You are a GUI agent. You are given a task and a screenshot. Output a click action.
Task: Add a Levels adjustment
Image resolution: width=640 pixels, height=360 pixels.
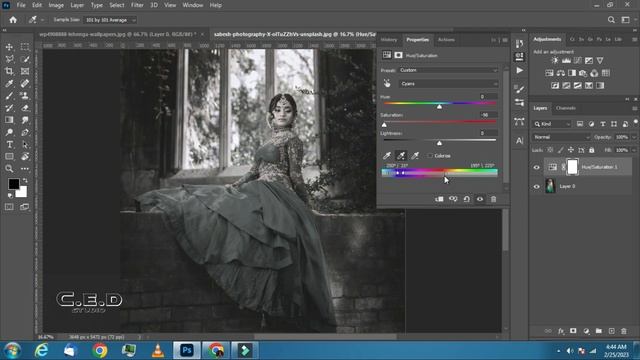coord(566,60)
